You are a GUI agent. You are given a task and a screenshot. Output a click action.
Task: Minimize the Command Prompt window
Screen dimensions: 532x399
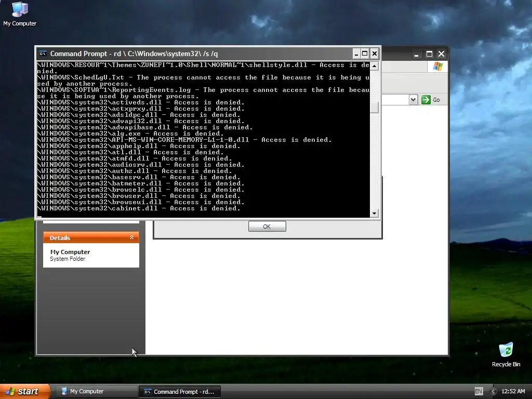[356, 54]
